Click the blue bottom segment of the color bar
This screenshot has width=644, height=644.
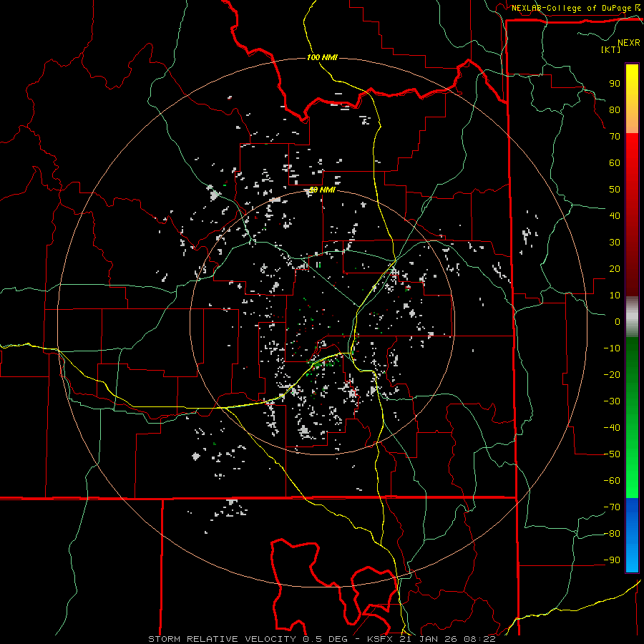point(632,535)
